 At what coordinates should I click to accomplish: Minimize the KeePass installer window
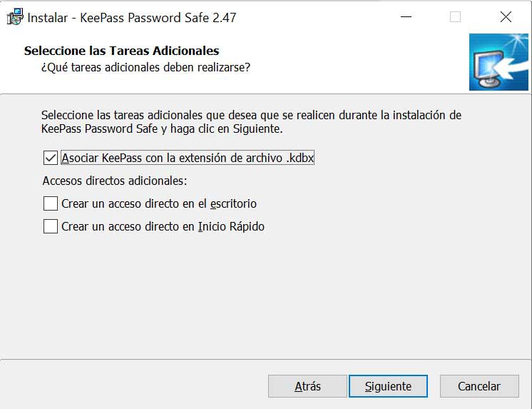(x=405, y=17)
